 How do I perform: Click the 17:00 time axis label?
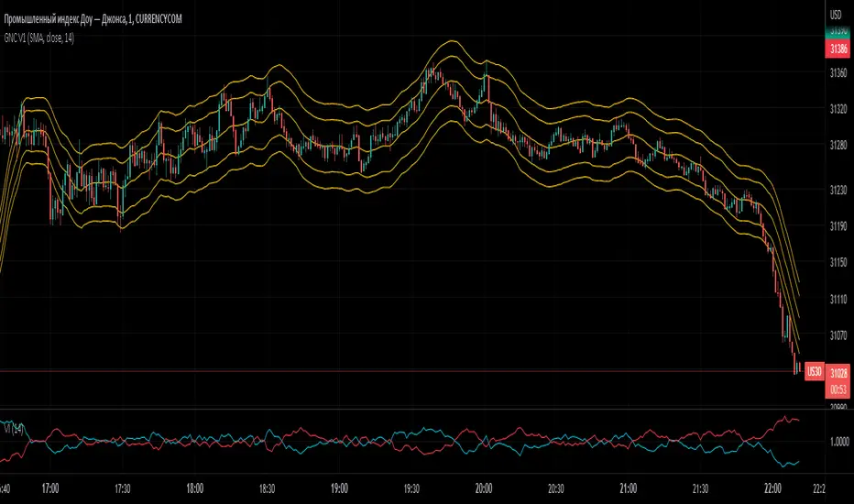click(x=50, y=488)
